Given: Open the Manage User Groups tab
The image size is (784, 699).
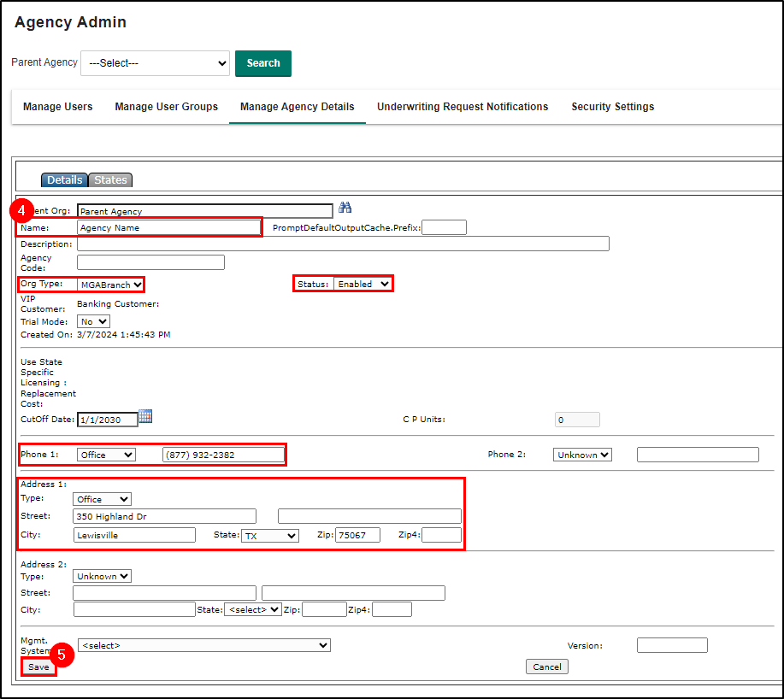Looking at the screenshot, I should point(166,107).
